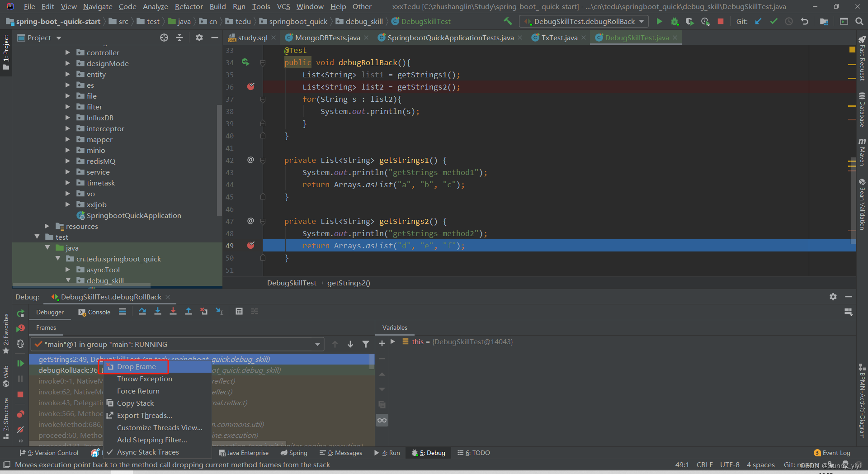The width and height of the screenshot is (868, 474).
Task: Filter frames with funnel icon
Action: click(366, 344)
